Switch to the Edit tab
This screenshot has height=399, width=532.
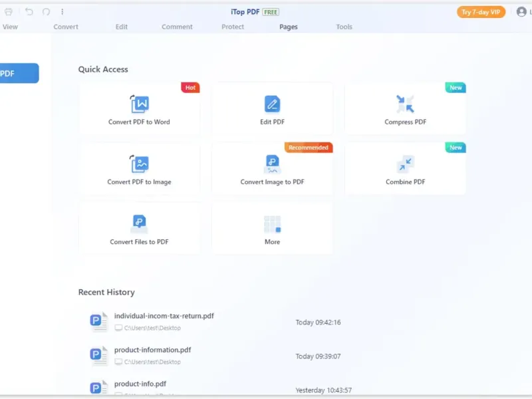point(122,27)
